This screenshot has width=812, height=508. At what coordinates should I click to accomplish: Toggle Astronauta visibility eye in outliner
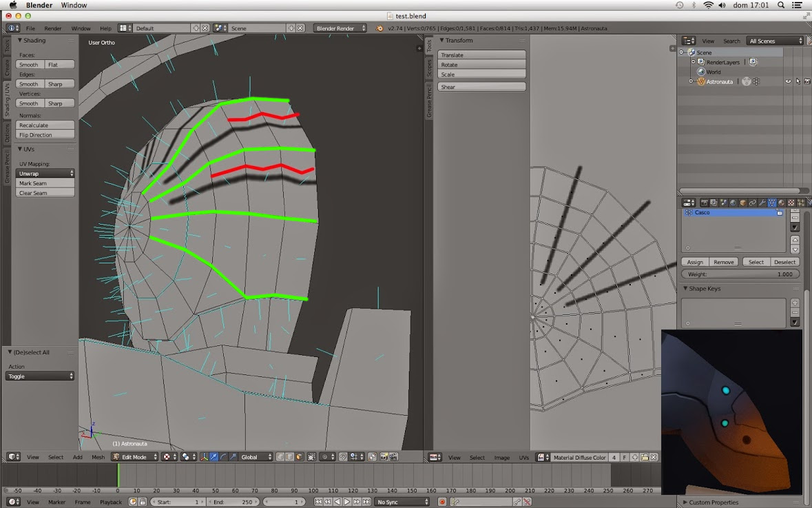pos(789,81)
